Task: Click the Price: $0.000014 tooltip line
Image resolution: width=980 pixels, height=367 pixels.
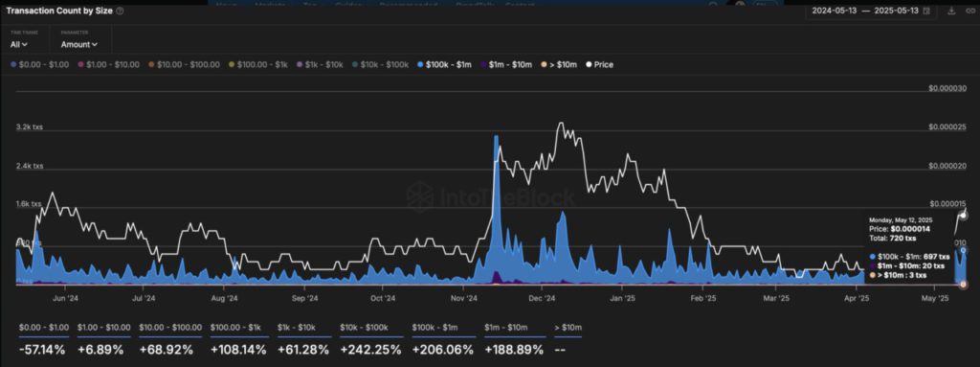Action: point(900,230)
